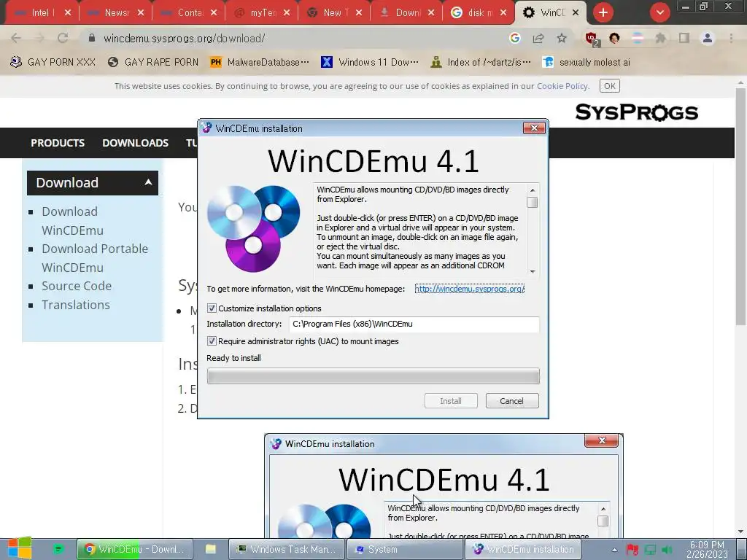Open the Extensions puzzle piece menu
Image resolution: width=747 pixels, height=560 pixels.
660,38
